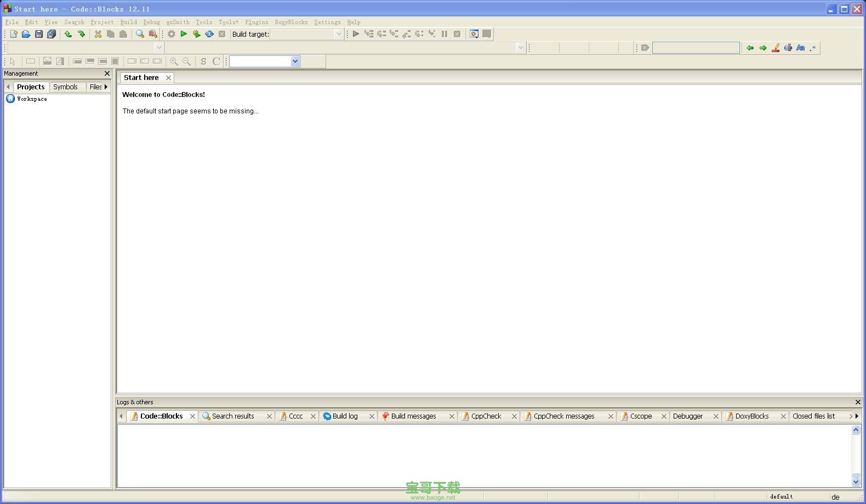The image size is (866, 504).
Task: Open the wxSmith menu
Action: [178, 22]
